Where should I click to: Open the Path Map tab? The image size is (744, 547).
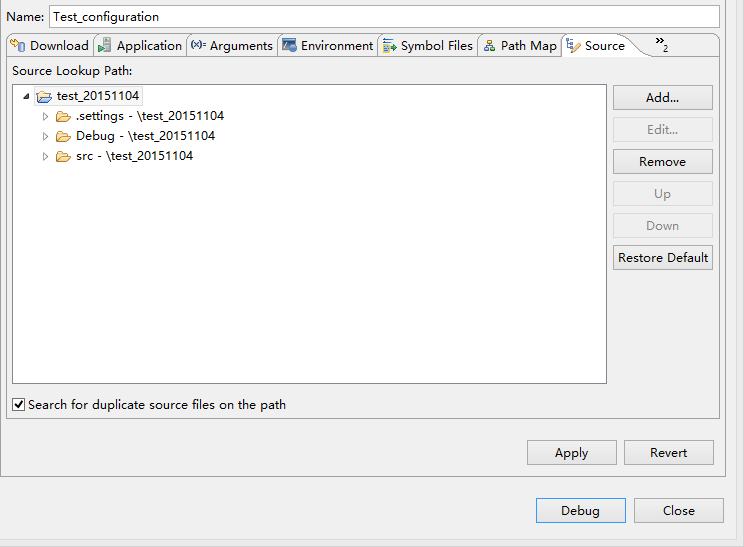(x=528, y=46)
